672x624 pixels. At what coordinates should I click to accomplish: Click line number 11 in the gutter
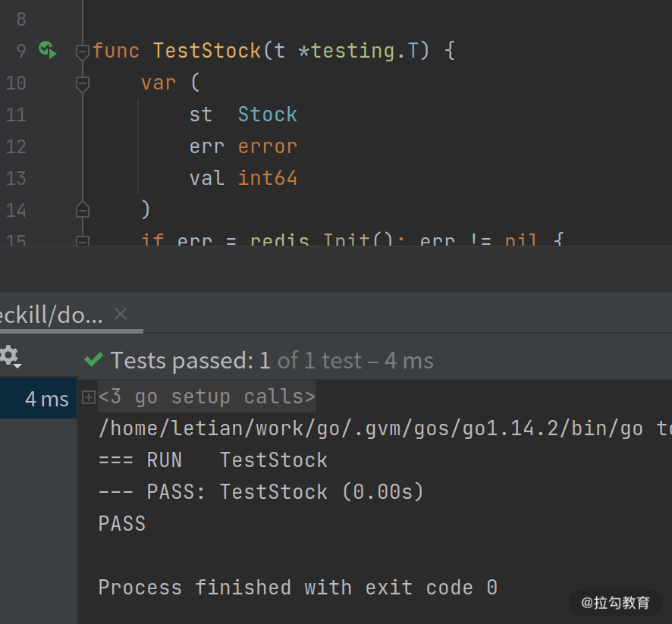[15, 114]
